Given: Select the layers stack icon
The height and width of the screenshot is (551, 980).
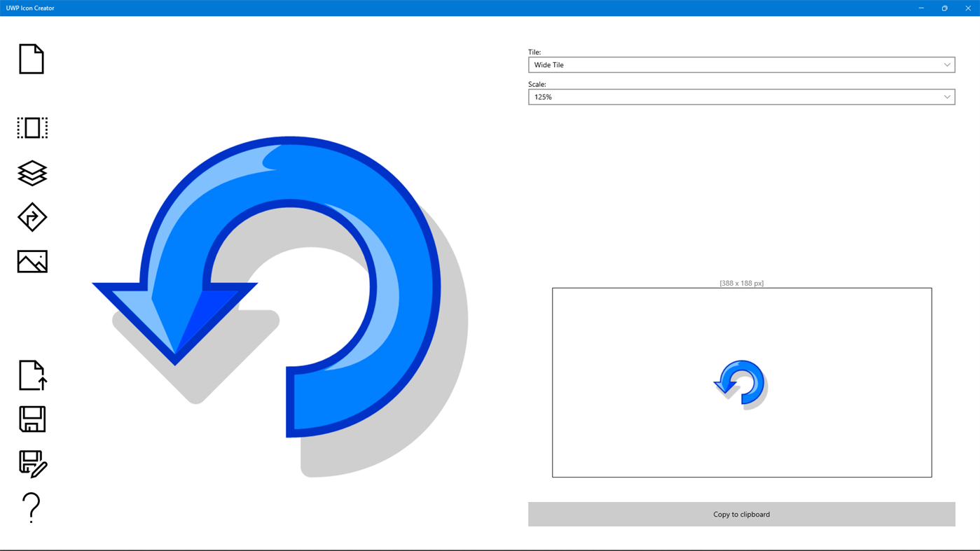Looking at the screenshot, I should click(32, 172).
